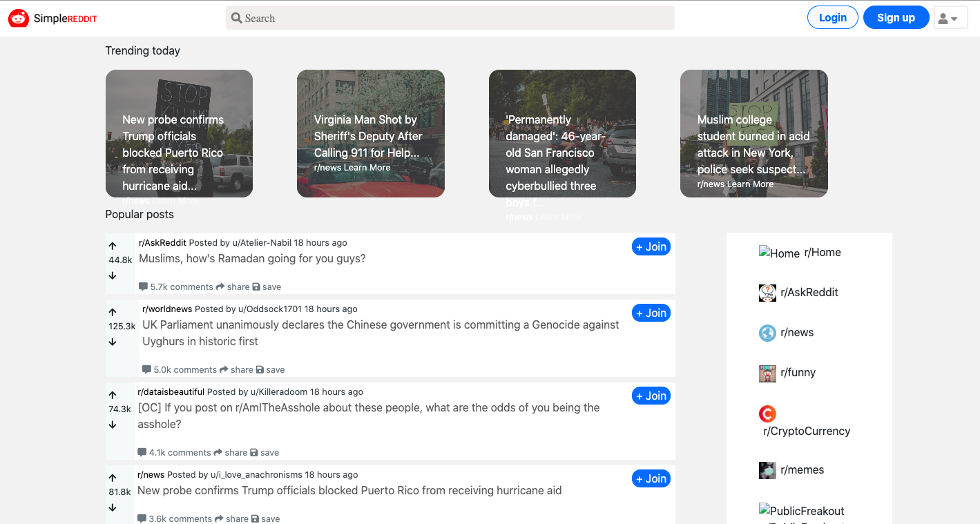Screen dimensions: 980x524
Task: Click the '125.3k' vote count
Action: pos(122,327)
